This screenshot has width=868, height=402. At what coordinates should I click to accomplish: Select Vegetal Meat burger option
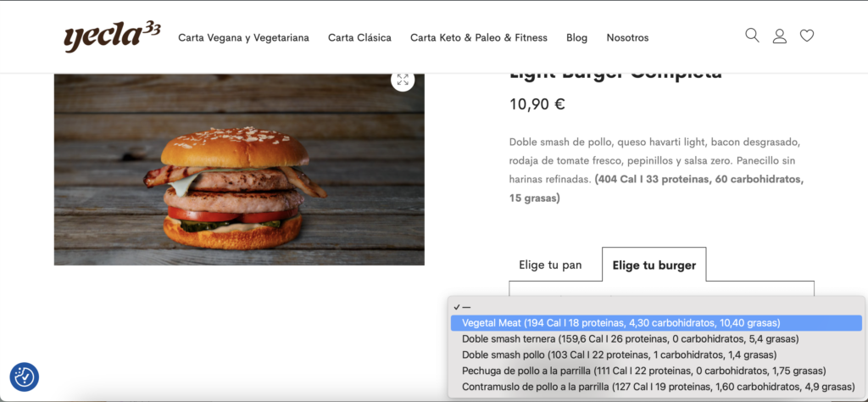pyautogui.click(x=656, y=323)
